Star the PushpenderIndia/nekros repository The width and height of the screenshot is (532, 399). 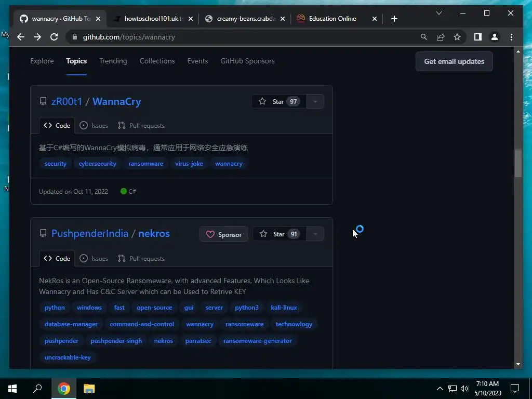click(x=280, y=234)
